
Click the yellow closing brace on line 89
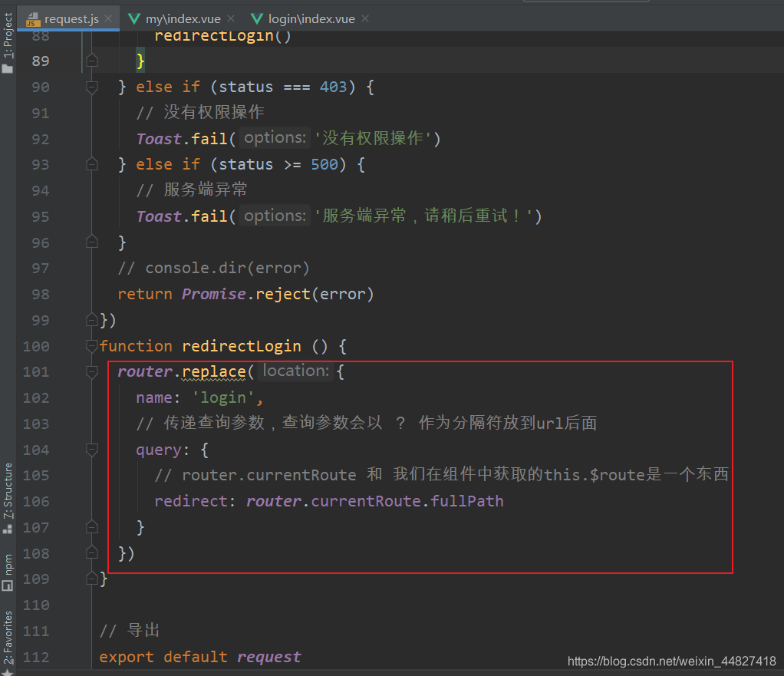pyautogui.click(x=140, y=61)
